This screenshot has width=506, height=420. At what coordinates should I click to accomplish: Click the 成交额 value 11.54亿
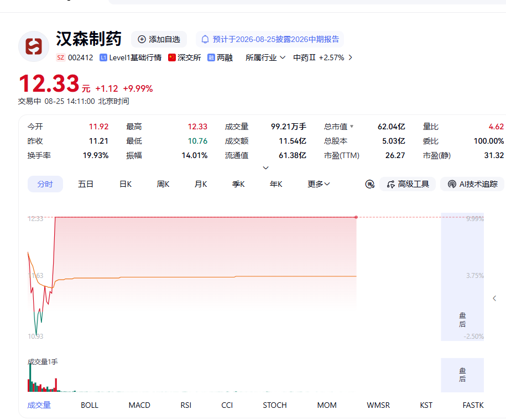click(x=293, y=141)
